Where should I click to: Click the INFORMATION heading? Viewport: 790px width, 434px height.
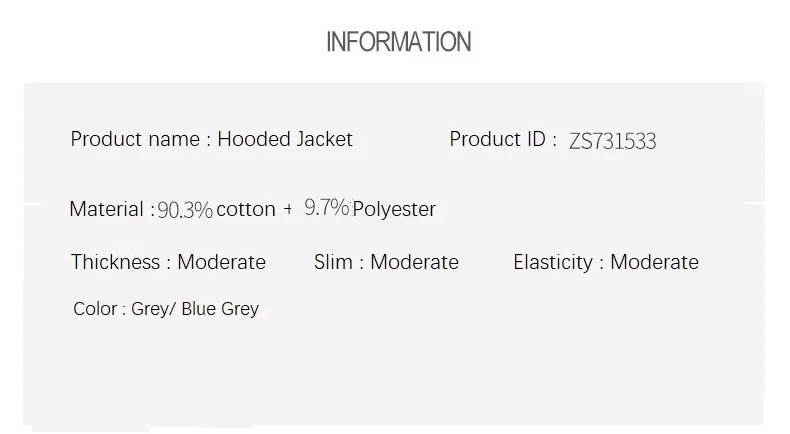[399, 42]
